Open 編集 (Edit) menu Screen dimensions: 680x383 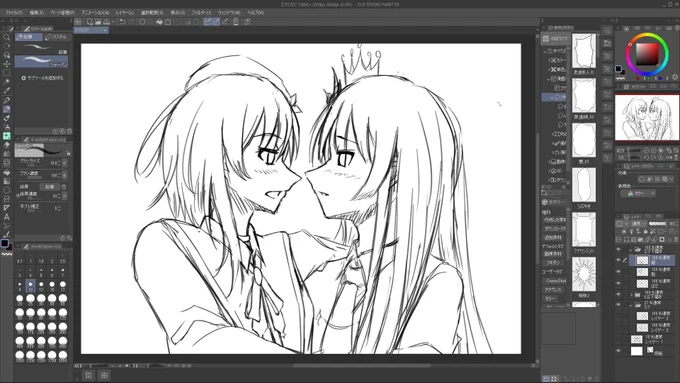37,13
